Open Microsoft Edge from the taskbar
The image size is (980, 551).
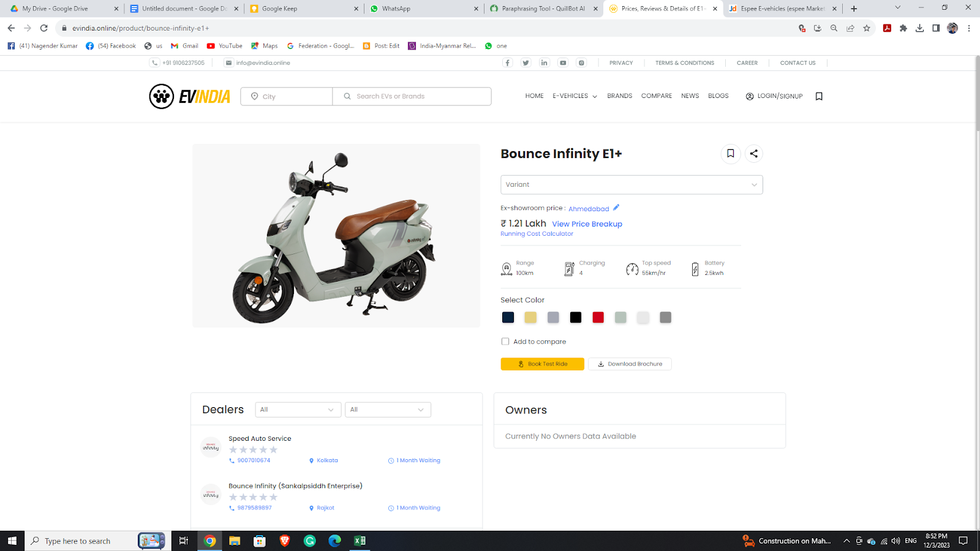pos(334,541)
